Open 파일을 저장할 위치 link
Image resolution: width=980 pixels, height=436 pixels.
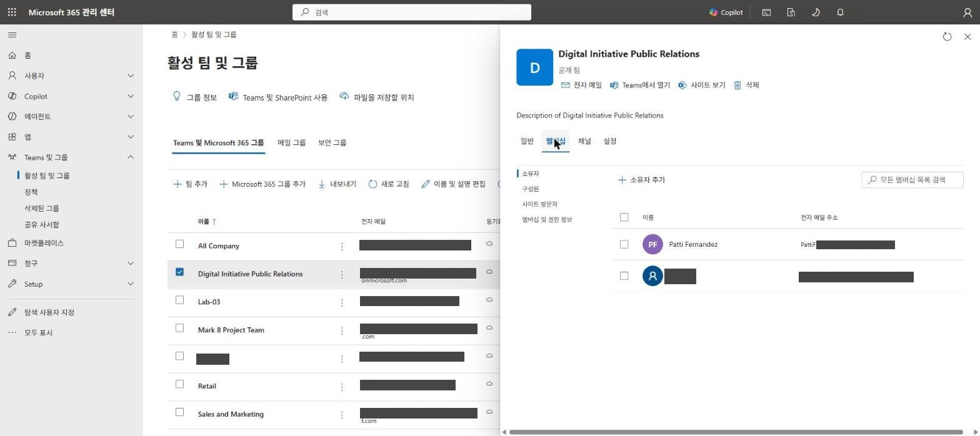tap(377, 97)
